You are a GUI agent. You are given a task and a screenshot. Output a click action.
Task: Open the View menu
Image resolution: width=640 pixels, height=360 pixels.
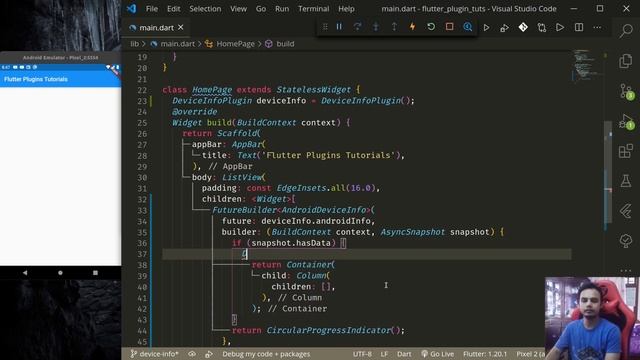tap(238, 9)
